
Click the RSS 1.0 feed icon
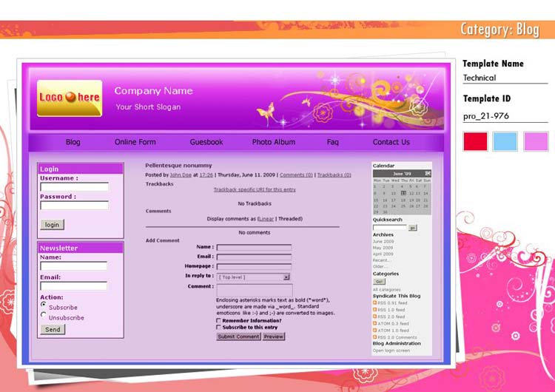click(375, 309)
